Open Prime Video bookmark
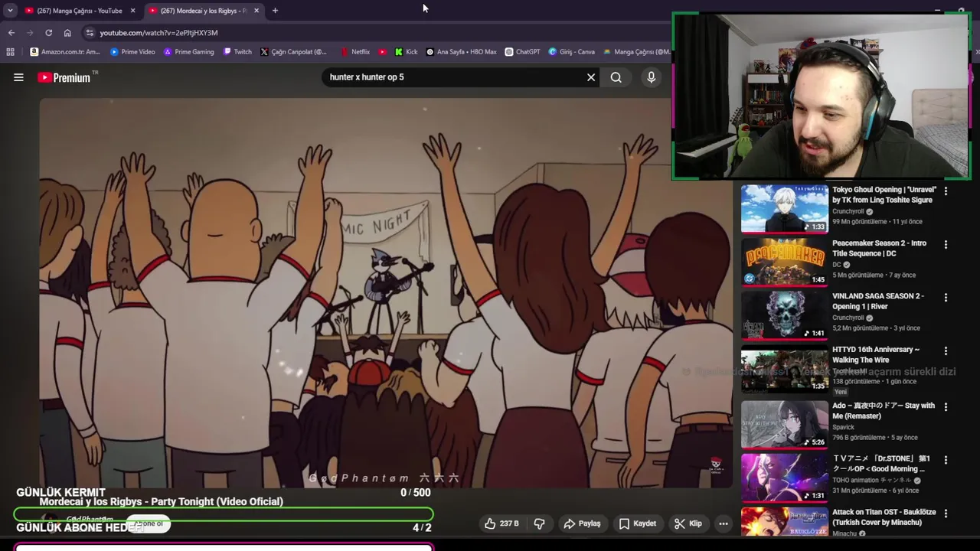Viewport: 980px width, 551px height. click(x=132, y=52)
